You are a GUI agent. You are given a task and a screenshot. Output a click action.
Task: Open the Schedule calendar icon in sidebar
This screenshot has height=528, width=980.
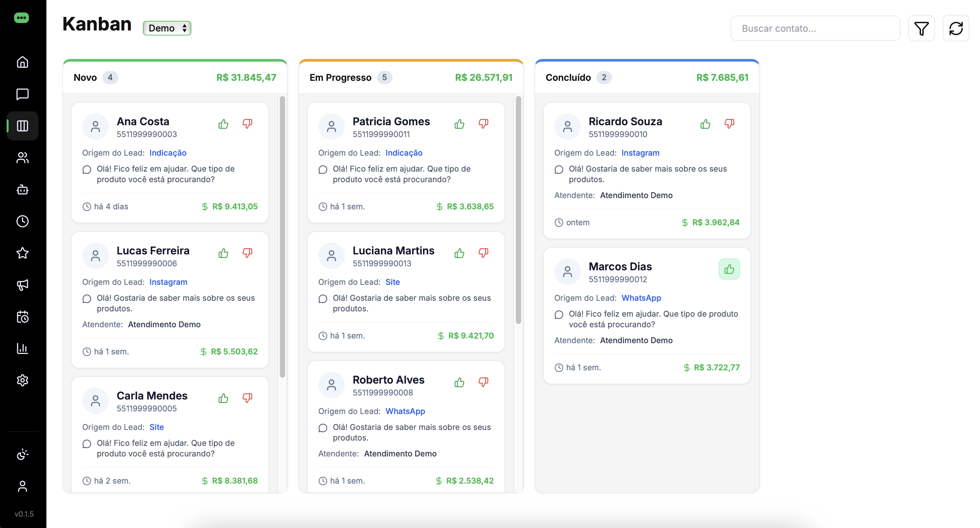(23, 317)
